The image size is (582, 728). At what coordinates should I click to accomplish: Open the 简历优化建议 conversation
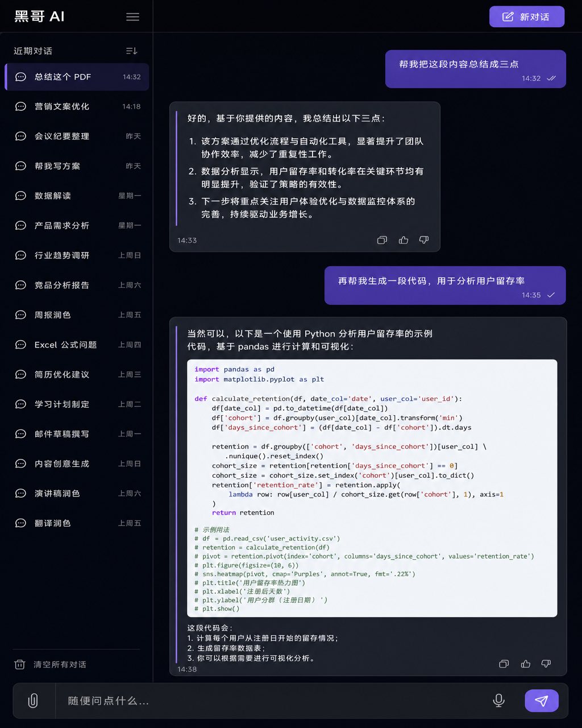click(x=77, y=374)
